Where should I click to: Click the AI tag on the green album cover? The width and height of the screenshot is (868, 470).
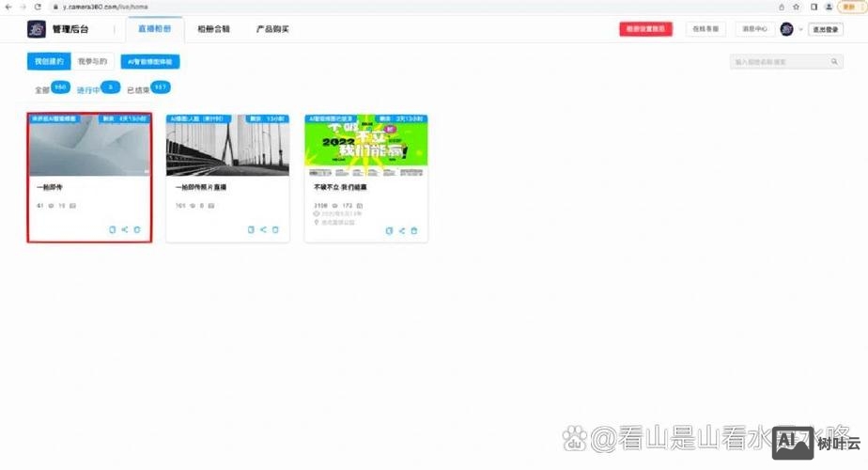(x=331, y=118)
